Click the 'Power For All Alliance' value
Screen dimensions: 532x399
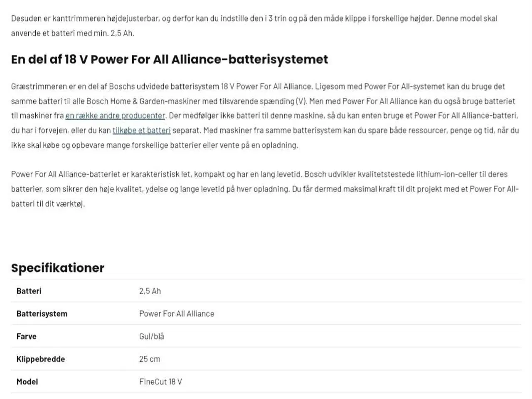click(177, 314)
